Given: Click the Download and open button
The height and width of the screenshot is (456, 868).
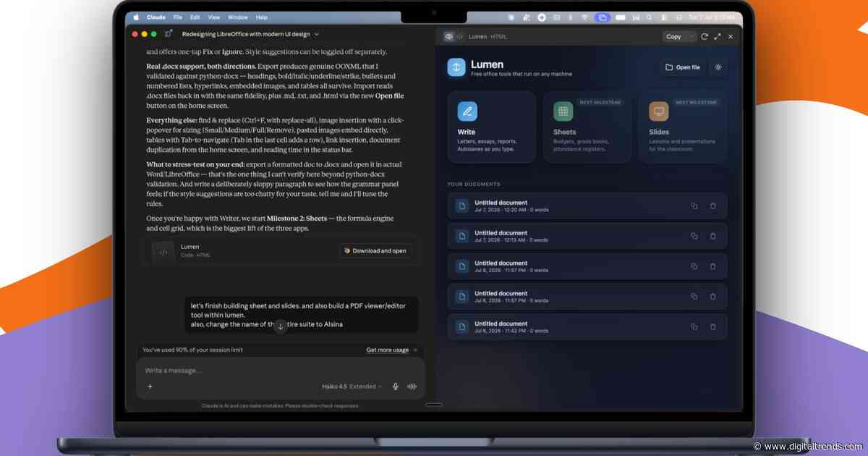Looking at the screenshot, I should (x=375, y=250).
